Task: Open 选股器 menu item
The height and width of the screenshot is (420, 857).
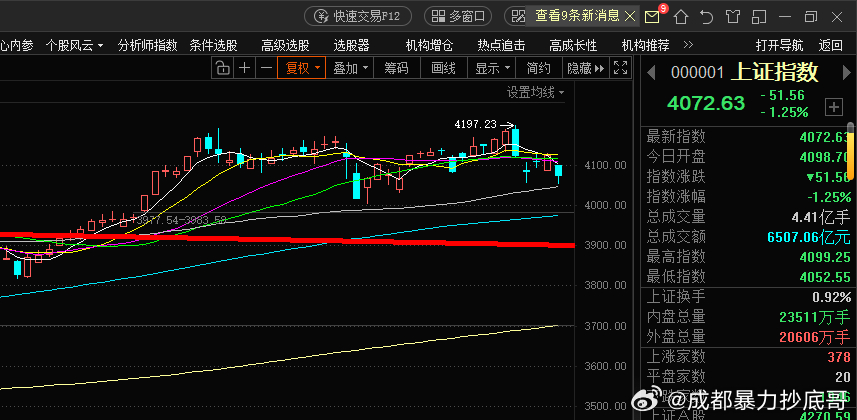Action: [351, 45]
